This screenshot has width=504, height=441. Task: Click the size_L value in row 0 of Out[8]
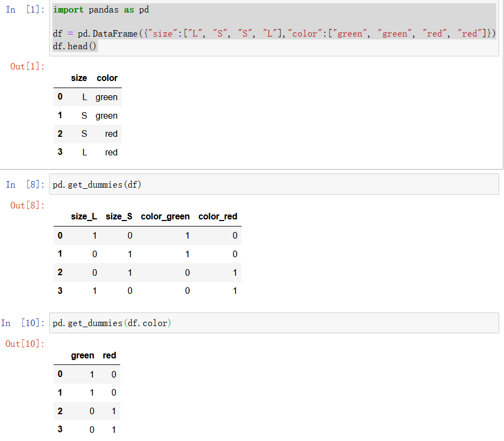pos(95,236)
